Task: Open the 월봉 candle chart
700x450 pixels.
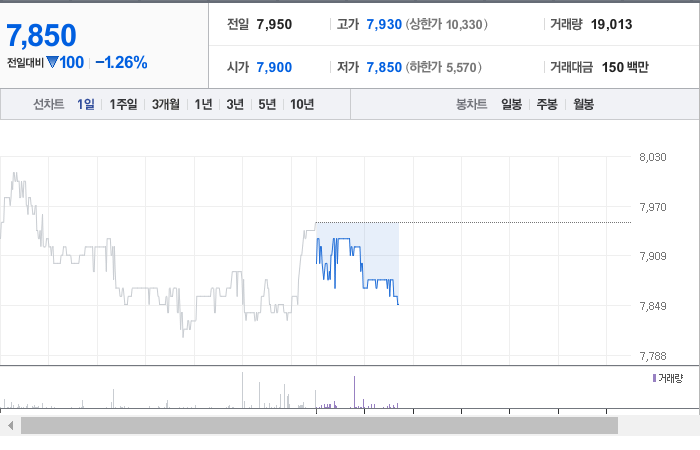Action: 583,104
